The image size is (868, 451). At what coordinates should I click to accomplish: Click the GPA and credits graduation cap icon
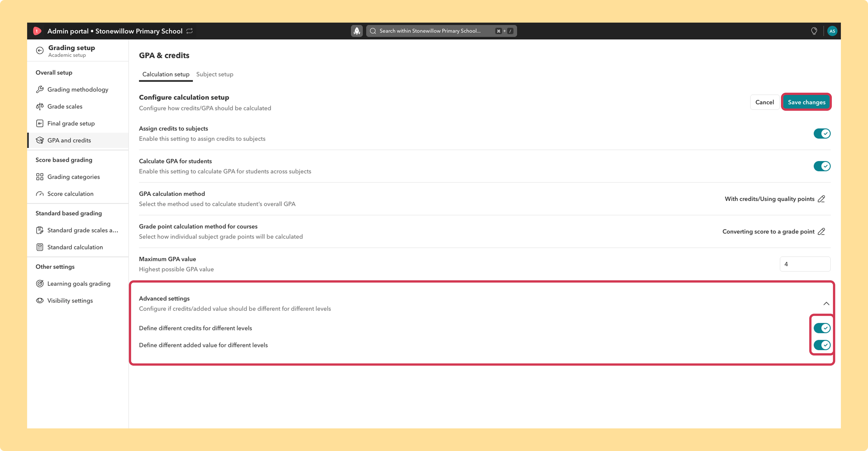click(40, 140)
